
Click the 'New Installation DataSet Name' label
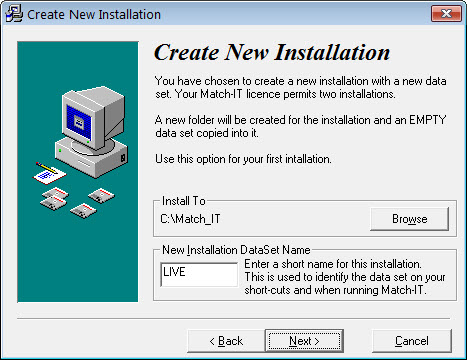pos(236,250)
